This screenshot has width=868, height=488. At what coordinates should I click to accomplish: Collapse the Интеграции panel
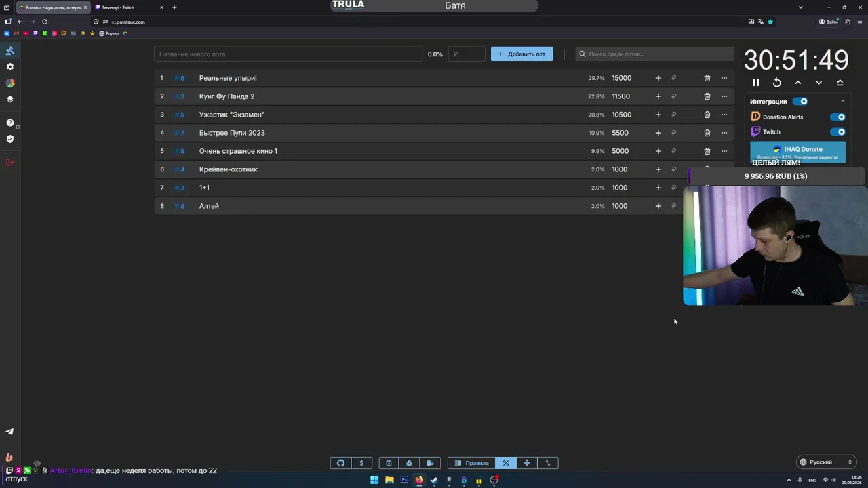[842, 102]
